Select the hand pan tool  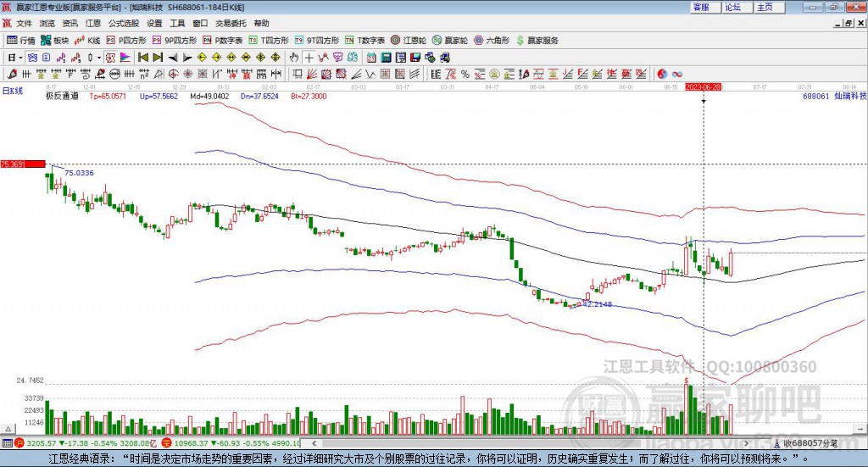pos(293,58)
